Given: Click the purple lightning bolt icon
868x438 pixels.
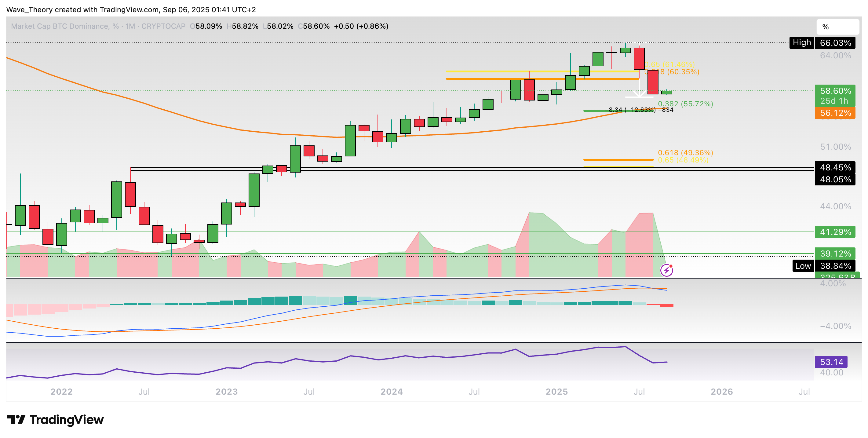Looking at the screenshot, I should pyautogui.click(x=666, y=270).
